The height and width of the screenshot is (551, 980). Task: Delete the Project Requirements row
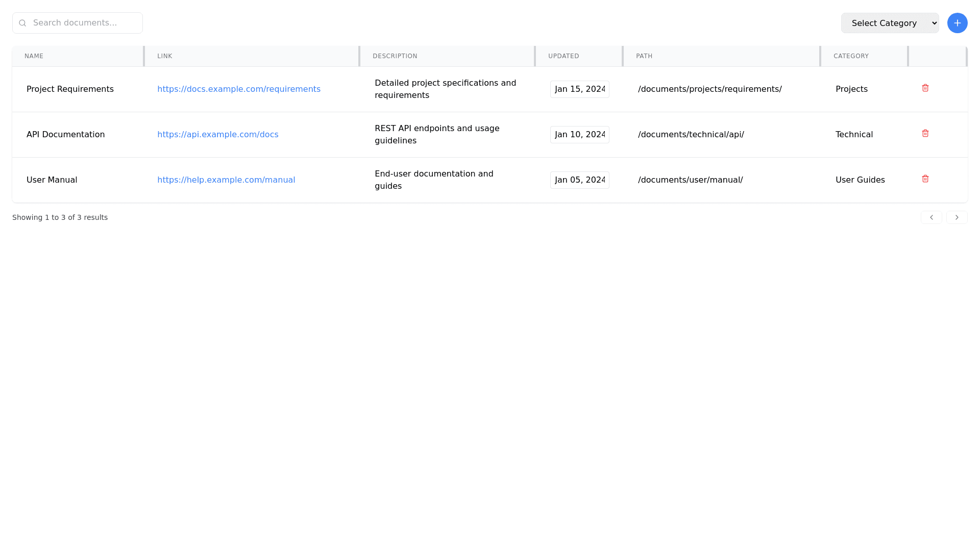[x=925, y=88]
